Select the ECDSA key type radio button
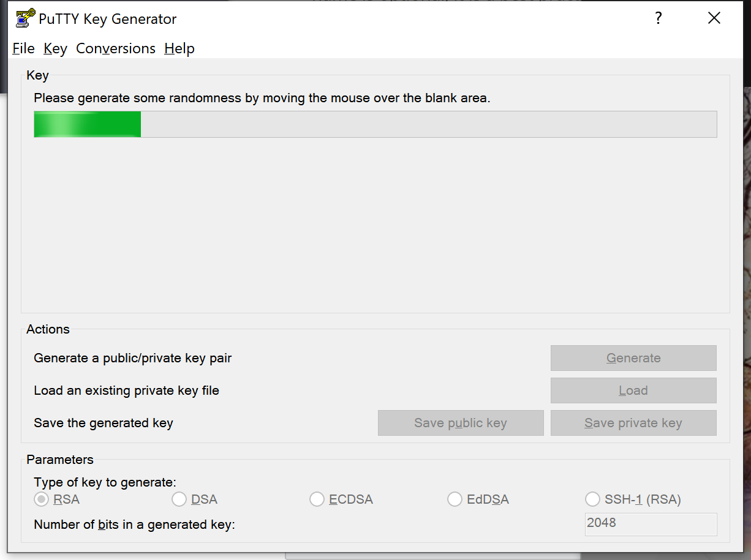 tap(317, 499)
